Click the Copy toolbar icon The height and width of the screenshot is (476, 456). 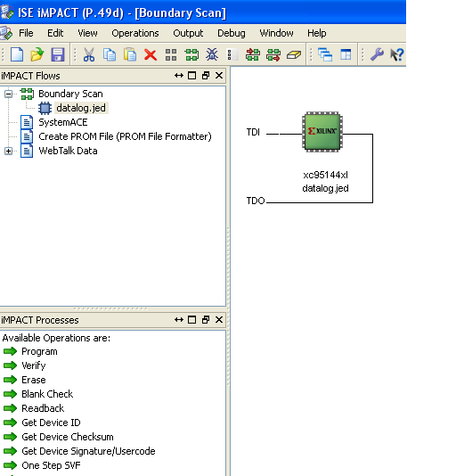tap(110, 55)
